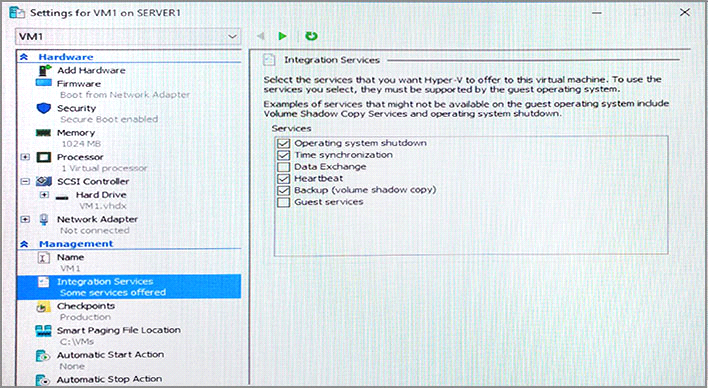Collapse the SCSI Controller node
The width and height of the screenshot is (708, 388).
point(25,181)
